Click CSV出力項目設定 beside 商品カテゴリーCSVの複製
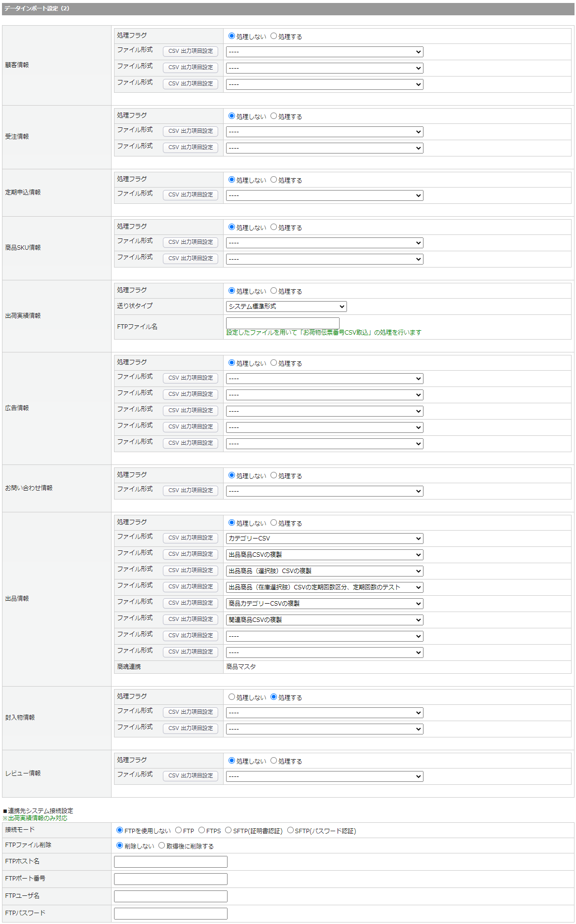The image size is (576, 924). [x=191, y=603]
